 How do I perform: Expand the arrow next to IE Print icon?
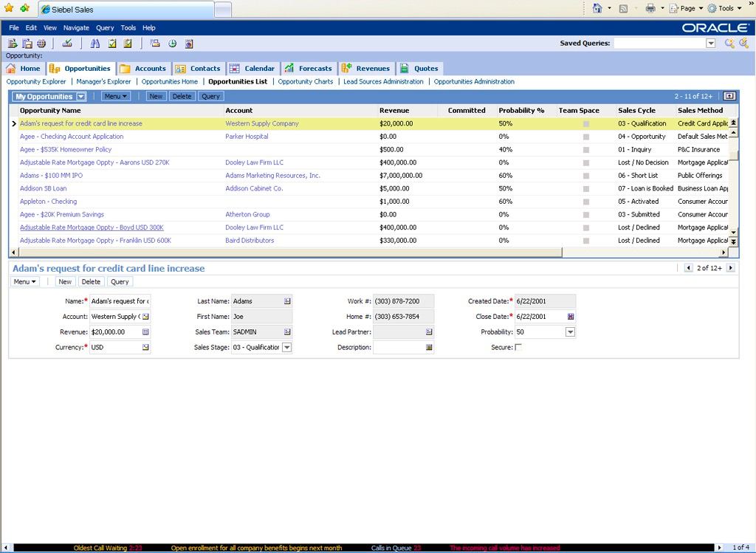pos(662,8)
